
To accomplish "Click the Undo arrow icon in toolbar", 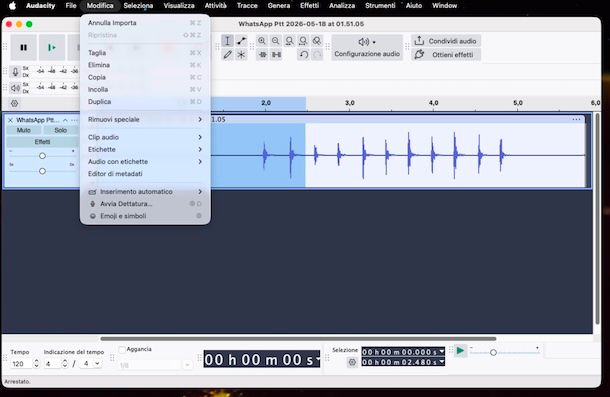I will [303, 54].
